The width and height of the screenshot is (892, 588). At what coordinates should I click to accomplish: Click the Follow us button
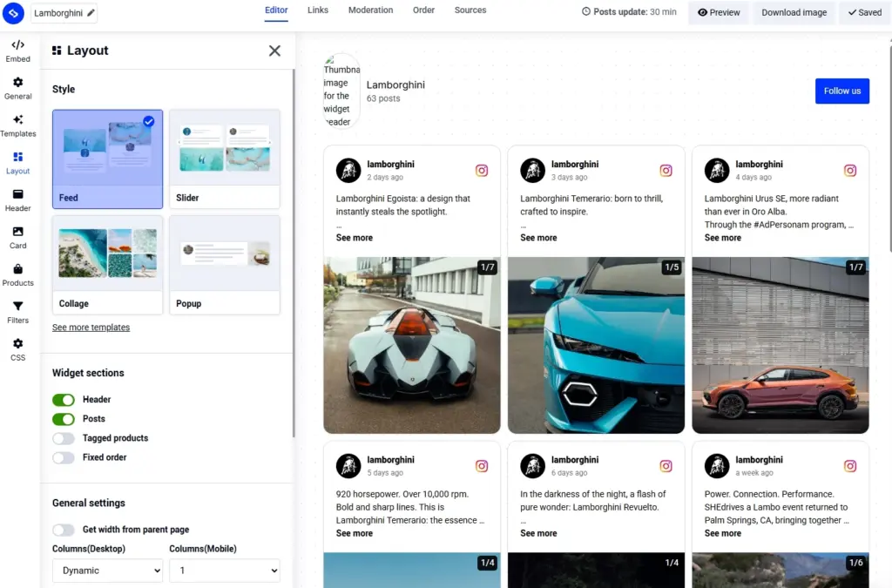841,91
